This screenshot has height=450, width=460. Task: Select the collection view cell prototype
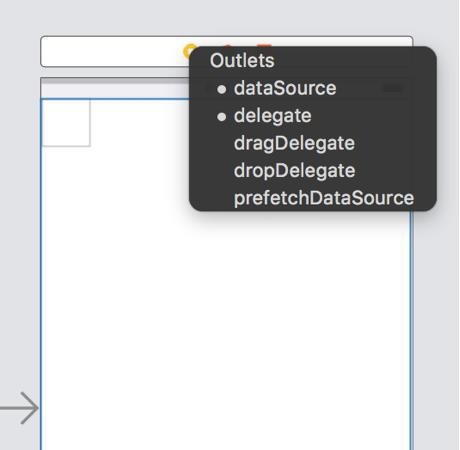[66, 123]
